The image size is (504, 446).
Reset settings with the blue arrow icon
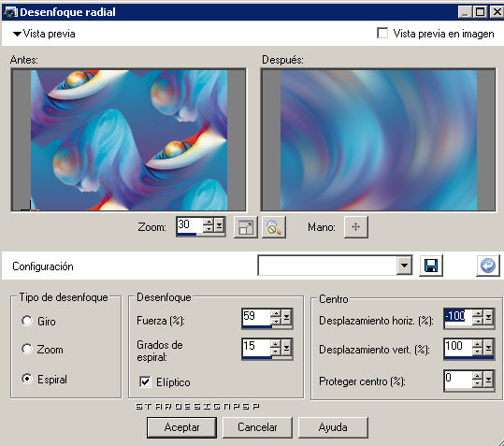(488, 266)
